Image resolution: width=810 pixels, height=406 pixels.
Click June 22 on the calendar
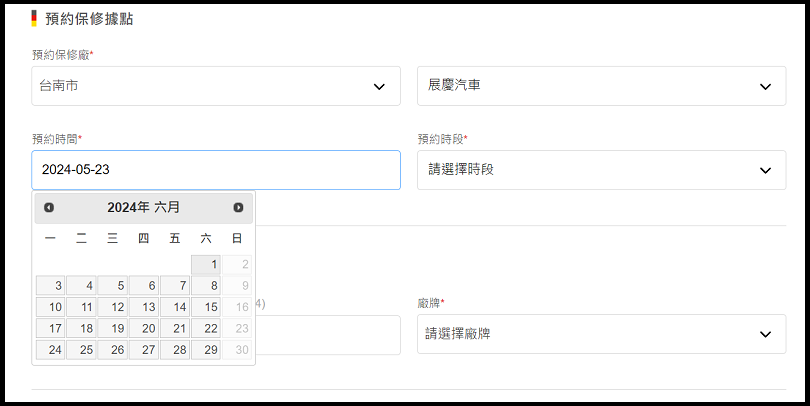206,329
